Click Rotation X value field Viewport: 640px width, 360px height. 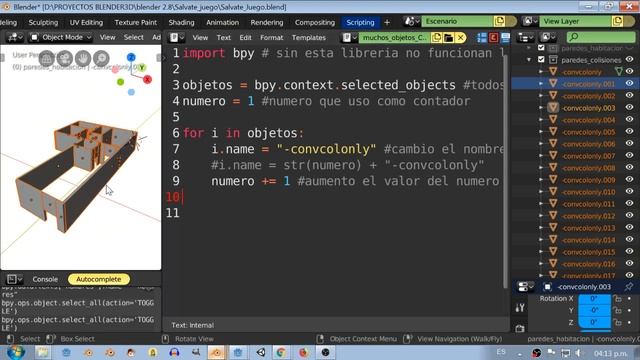pos(595,299)
